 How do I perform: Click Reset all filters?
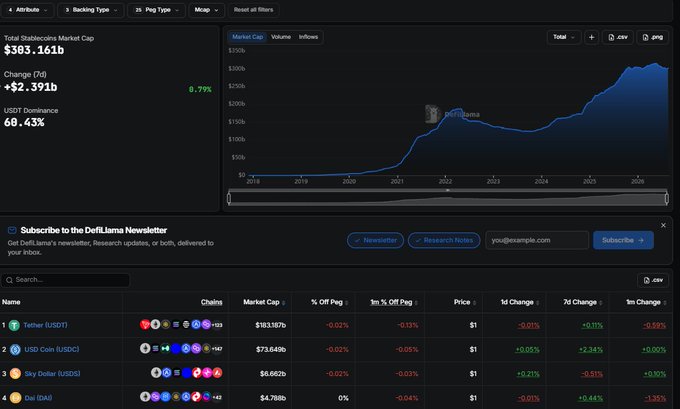[253, 10]
